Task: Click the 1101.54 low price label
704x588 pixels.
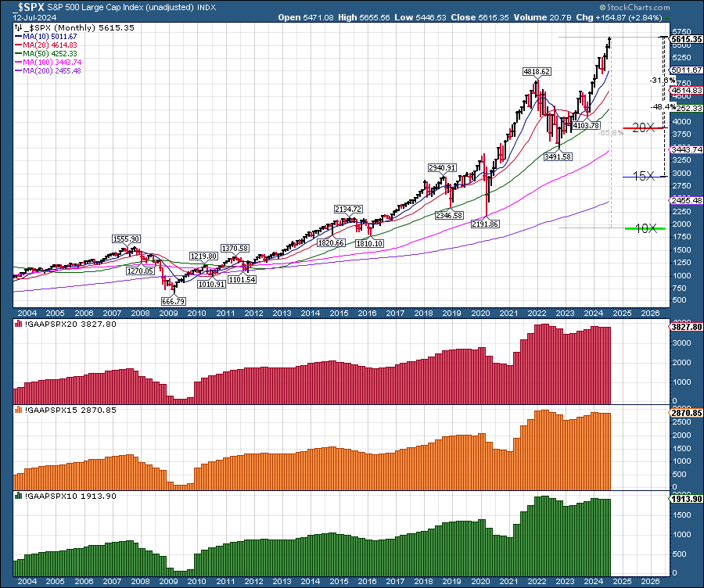Action: [x=242, y=279]
